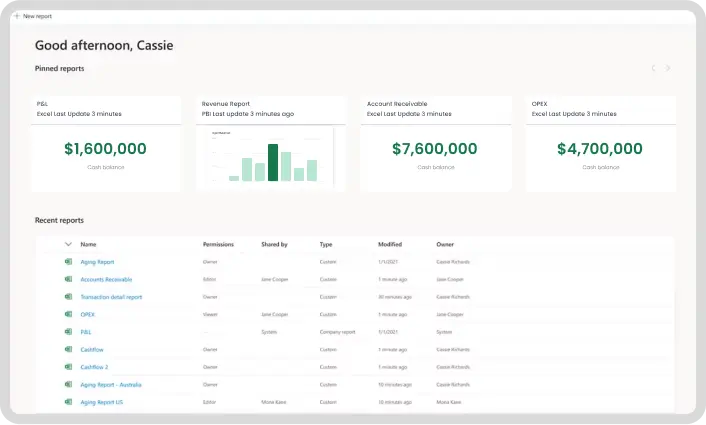Open the pinned P&L $1,600,000 card

pyautogui.click(x=106, y=150)
